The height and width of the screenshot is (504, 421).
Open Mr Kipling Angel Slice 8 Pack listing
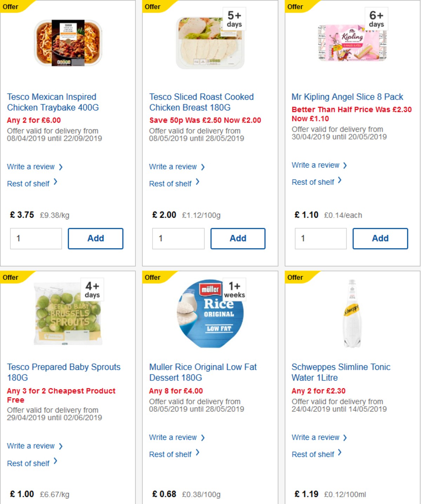[x=347, y=97]
